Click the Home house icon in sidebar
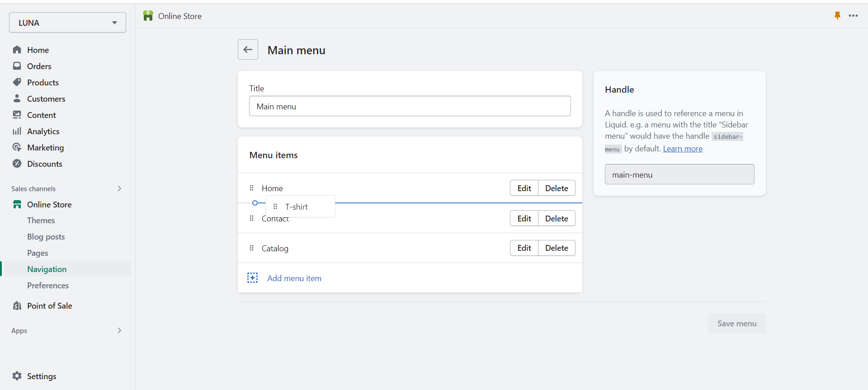The height and width of the screenshot is (390, 868). click(x=17, y=50)
